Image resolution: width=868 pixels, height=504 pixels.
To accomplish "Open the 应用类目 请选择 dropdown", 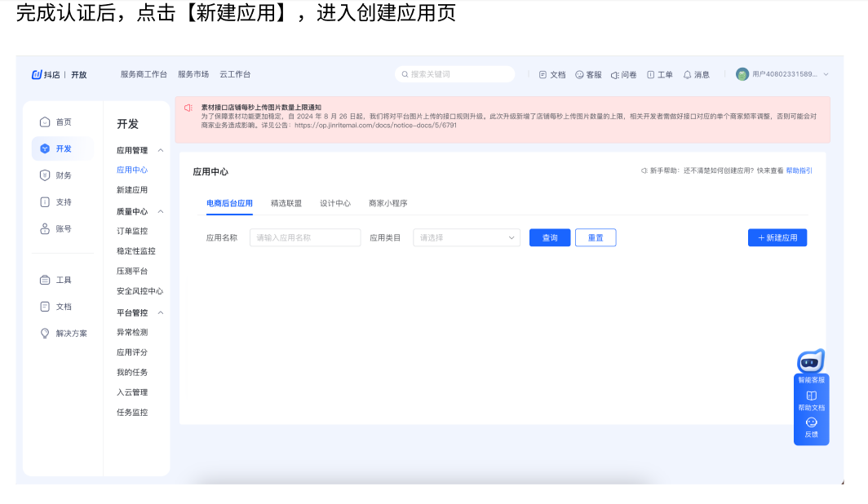I will tap(467, 237).
